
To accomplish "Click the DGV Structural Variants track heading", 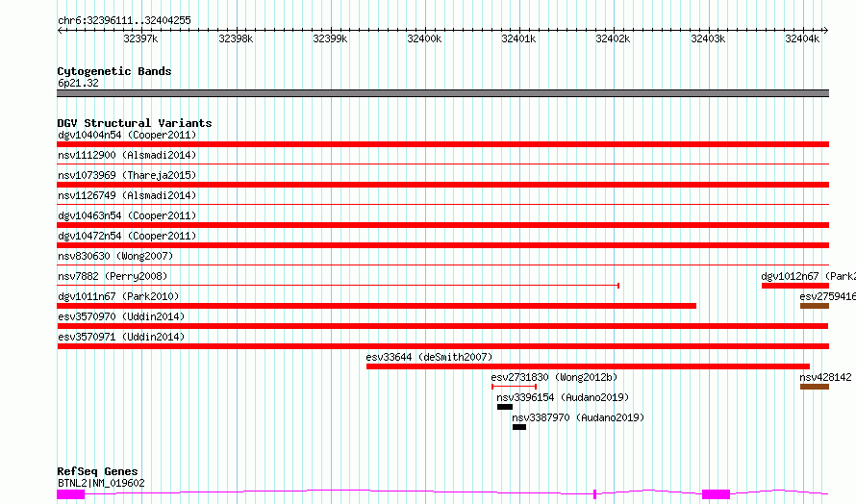I will point(135,123).
